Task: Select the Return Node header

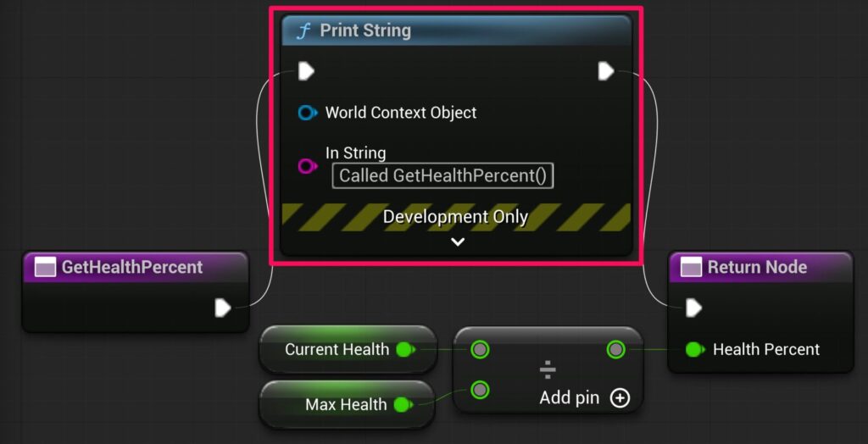Action: click(x=760, y=268)
